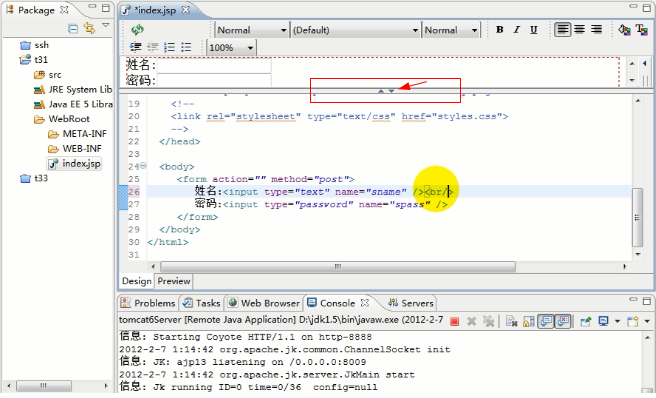Image resolution: width=656 pixels, height=398 pixels.
Task: Toggle Scroll Lock in the Console
Action: click(529, 321)
